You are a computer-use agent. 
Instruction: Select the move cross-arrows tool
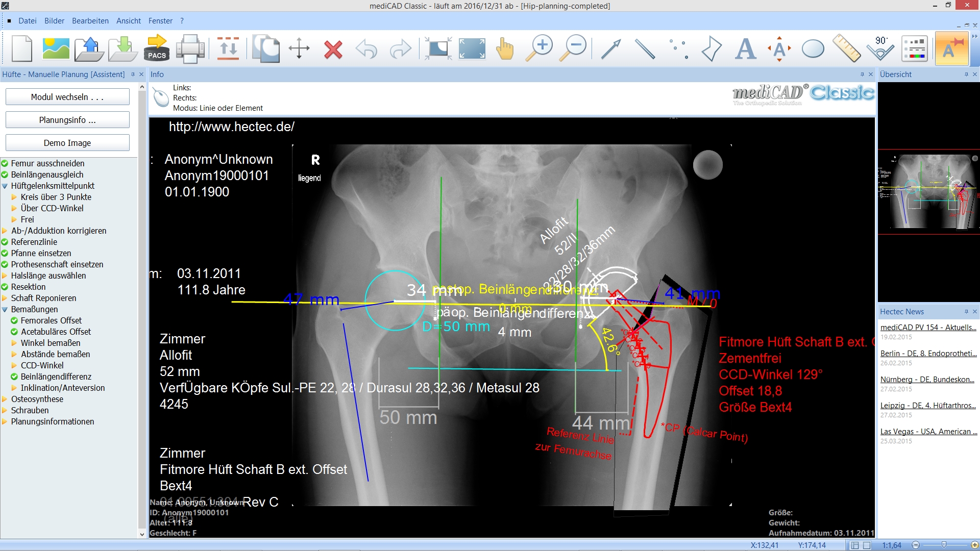coord(299,49)
